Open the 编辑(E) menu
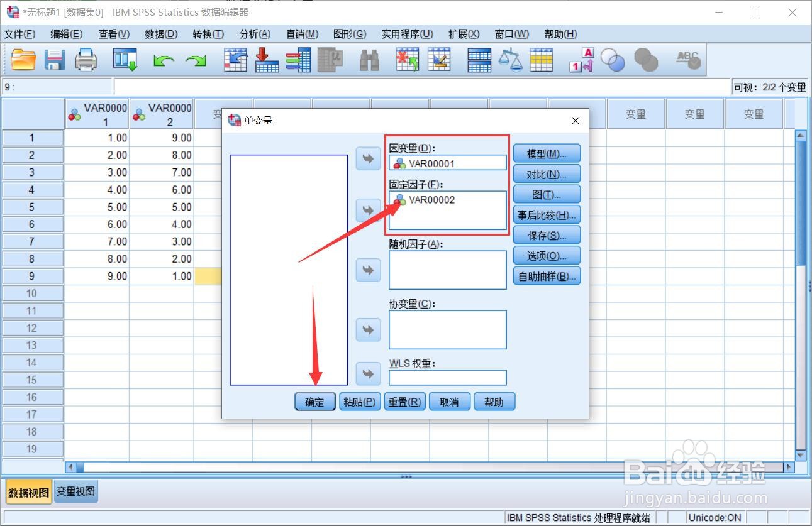Screen dimensions: 812x526 pyautogui.click(x=66, y=34)
